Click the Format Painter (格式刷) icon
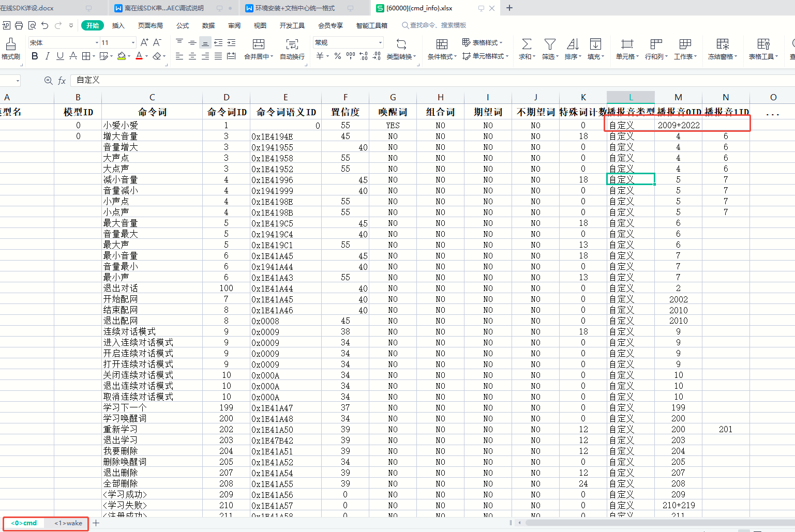795x532 pixels. [10, 44]
